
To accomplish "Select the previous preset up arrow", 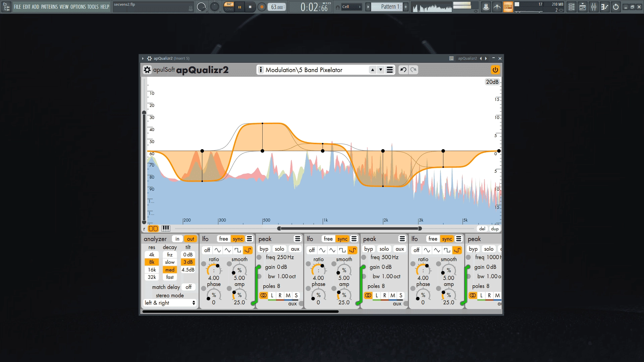I will (372, 70).
